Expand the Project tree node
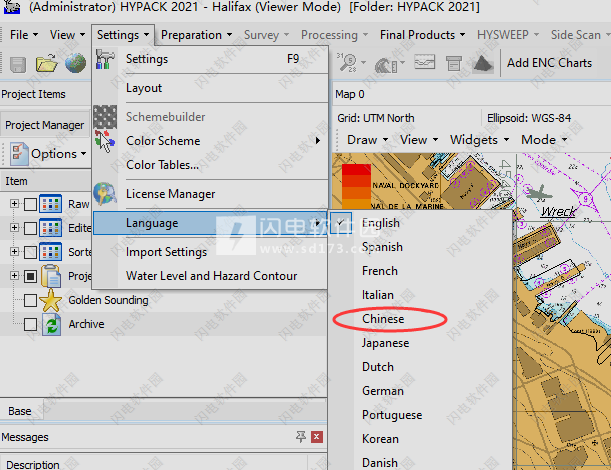 (14, 276)
